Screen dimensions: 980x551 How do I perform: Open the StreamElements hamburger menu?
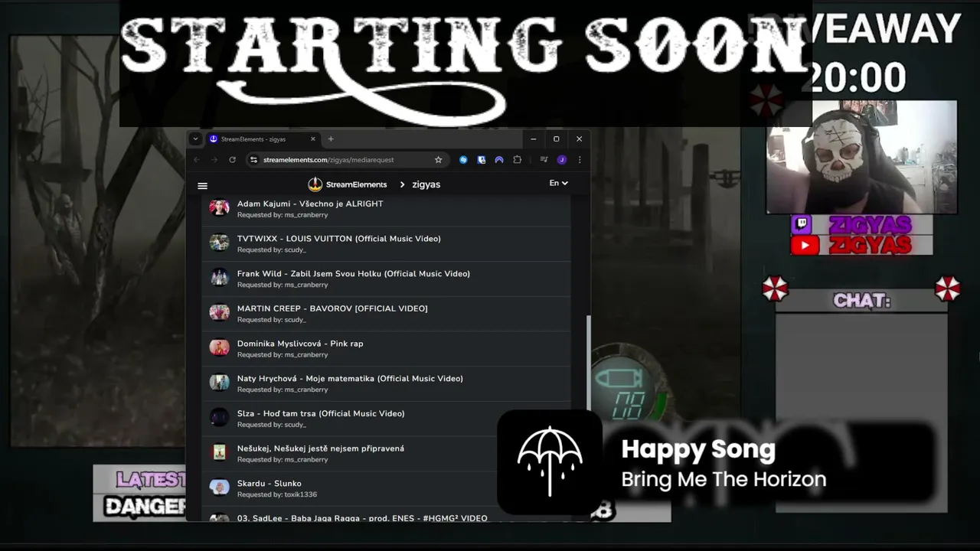click(202, 185)
